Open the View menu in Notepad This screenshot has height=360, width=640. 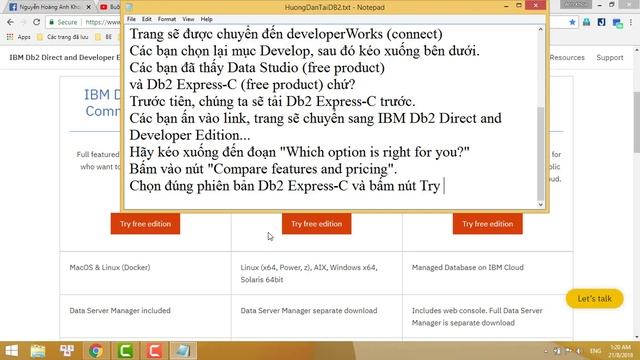pyautogui.click(x=188, y=19)
